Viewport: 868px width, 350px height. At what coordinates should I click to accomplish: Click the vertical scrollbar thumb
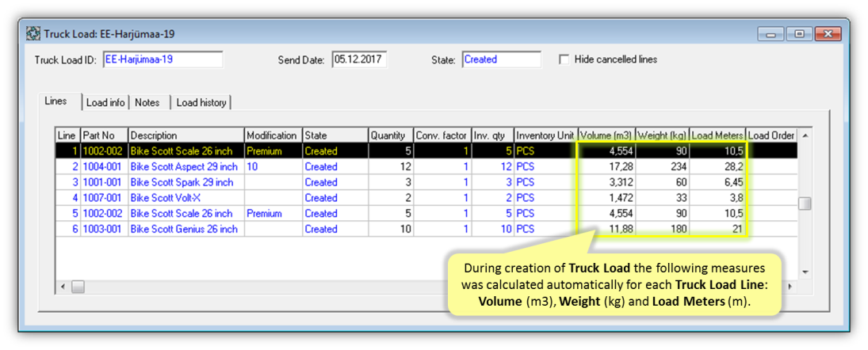tap(805, 204)
